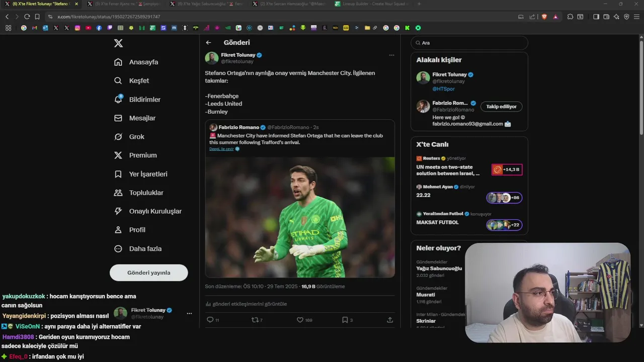The image size is (644, 362).
Task: Open Mehmet Ayan 22.22 live space
Action: pos(469,194)
